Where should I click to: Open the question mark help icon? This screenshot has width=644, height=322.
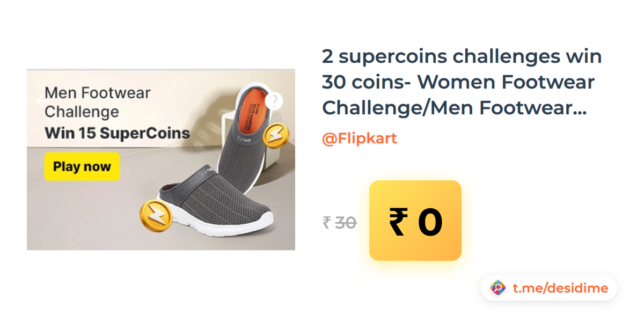click(274, 100)
